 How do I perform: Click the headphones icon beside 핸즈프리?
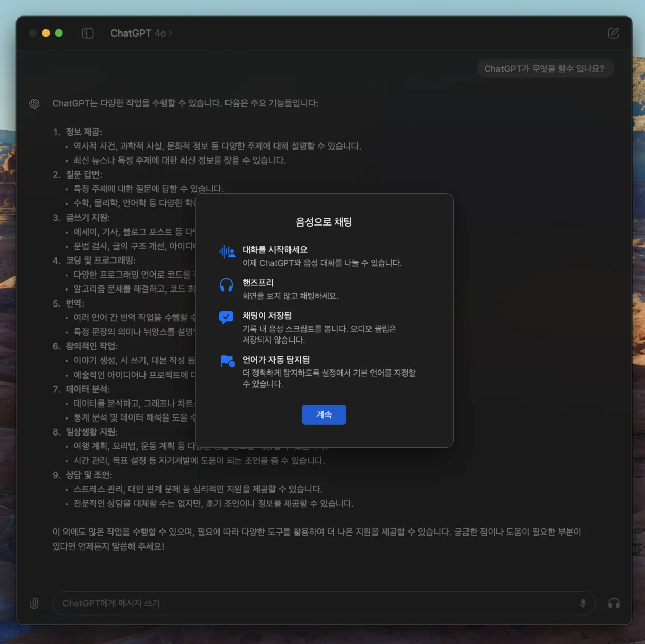click(227, 285)
